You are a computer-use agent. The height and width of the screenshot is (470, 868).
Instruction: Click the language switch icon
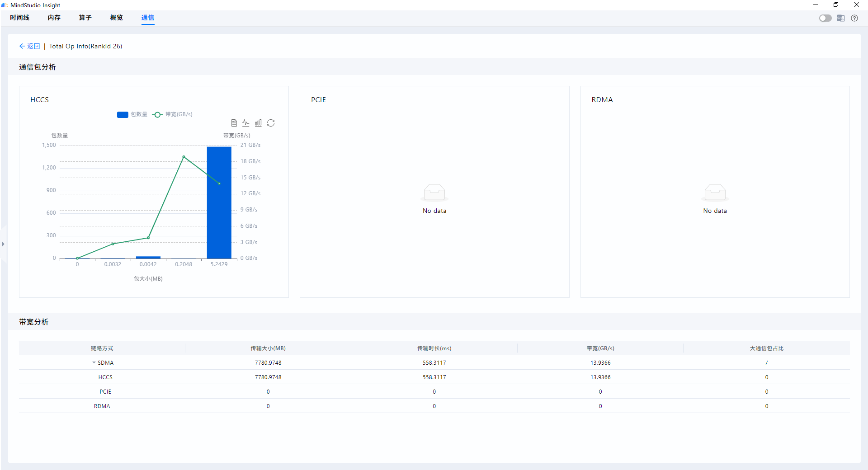coord(840,18)
